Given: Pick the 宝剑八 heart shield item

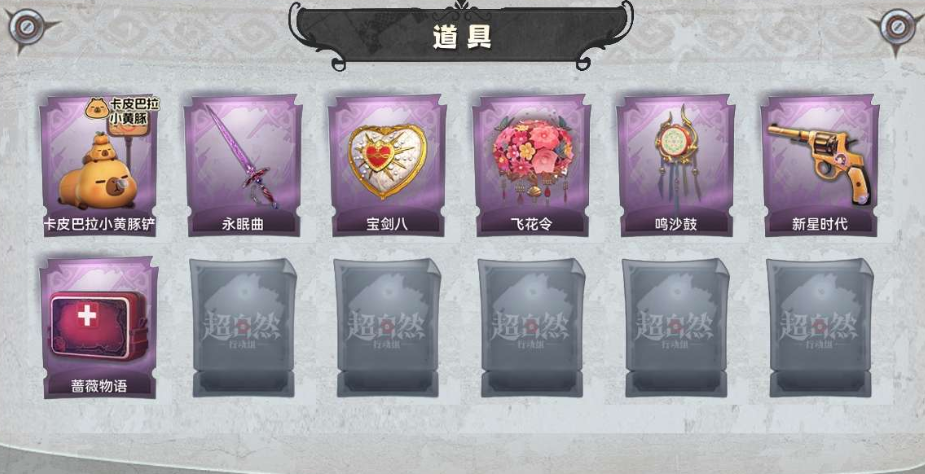Looking at the screenshot, I should click(387, 165).
